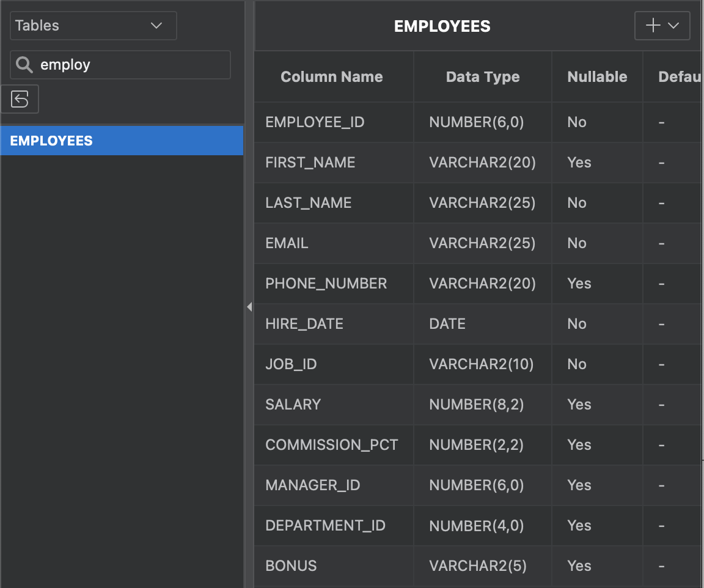Image resolution: width=704 pixels, height=588 pixels.
Task: Select the DEPARTMENT_ID column name
Action: [326, 526]
